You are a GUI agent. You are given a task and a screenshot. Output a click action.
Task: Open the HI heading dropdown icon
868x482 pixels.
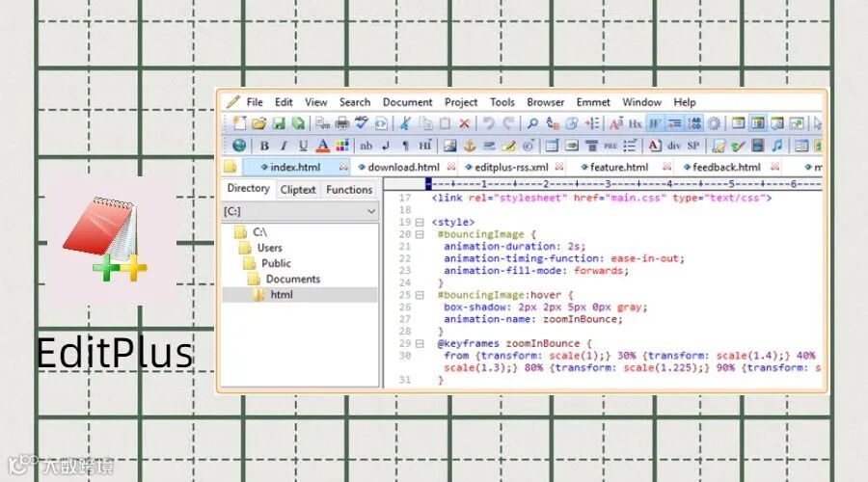(x=425, y=146)
